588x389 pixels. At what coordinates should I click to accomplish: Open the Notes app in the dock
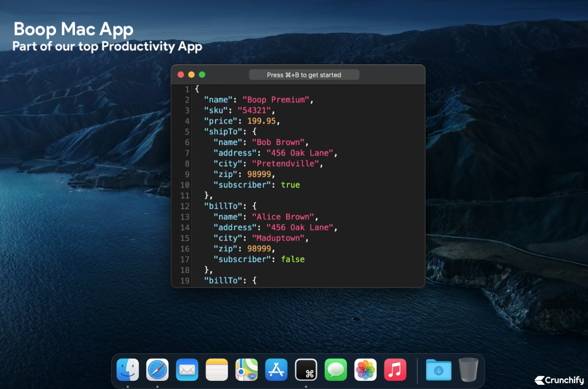[217, 369]
